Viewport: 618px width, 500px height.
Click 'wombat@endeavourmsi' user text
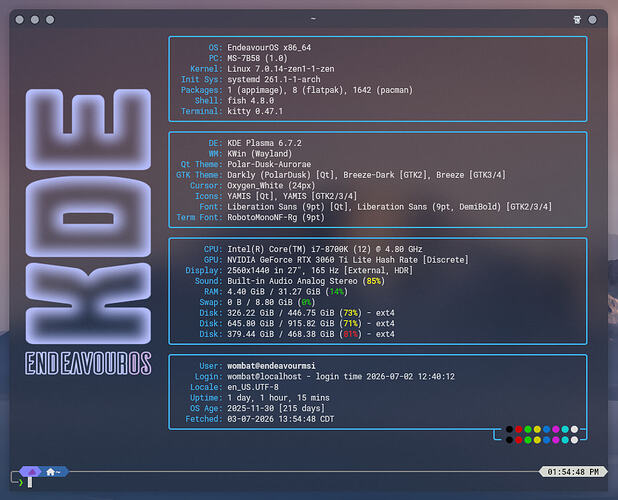[271, 366]
